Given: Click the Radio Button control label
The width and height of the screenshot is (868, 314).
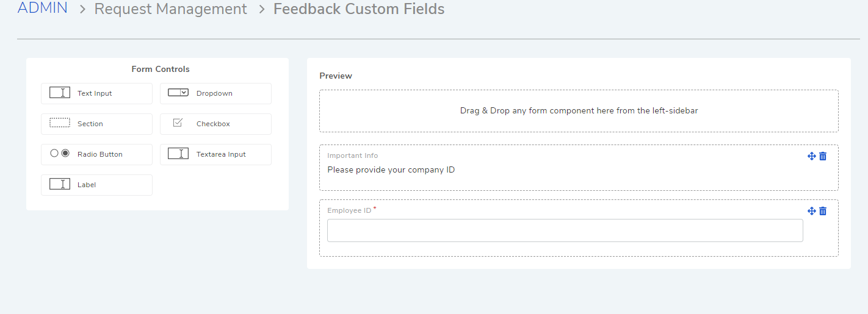Looking at the screenshot, I should pos(100,154).
